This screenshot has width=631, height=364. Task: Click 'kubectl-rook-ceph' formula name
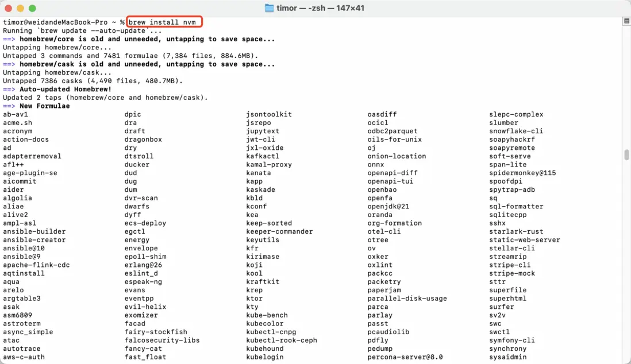282,340
